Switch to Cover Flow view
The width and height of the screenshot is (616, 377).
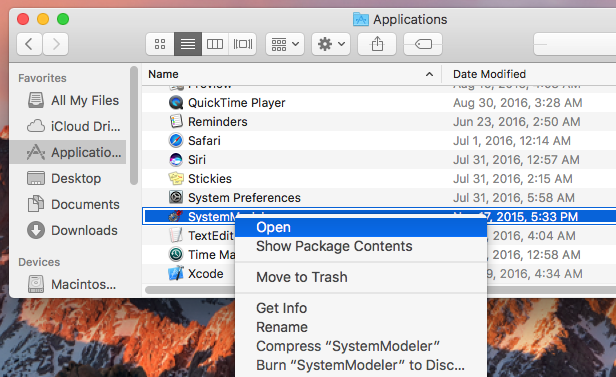(x=243, y=44)
